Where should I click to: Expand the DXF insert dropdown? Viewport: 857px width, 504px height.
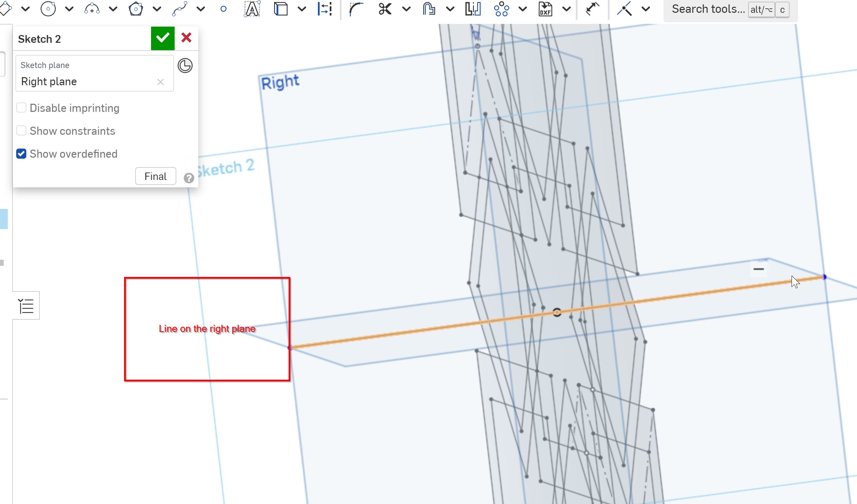pos(566,9)
